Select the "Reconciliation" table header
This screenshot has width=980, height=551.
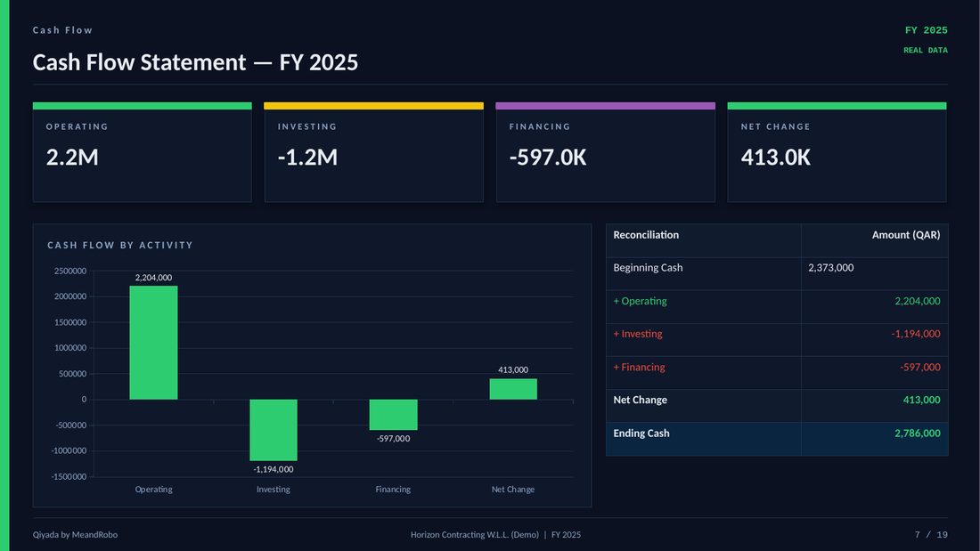(646, 235)
